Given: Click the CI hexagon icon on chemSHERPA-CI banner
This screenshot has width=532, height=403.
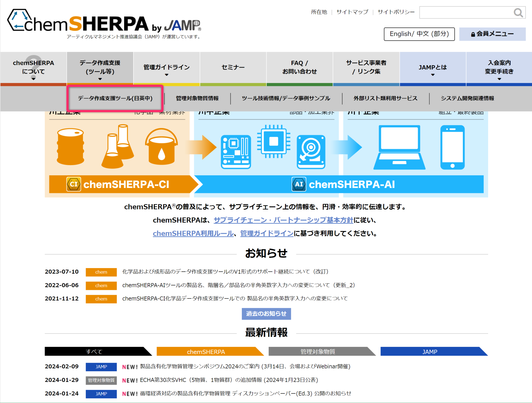Looking at the screenshot, I should pyautogui.click(x=74, y=184).
